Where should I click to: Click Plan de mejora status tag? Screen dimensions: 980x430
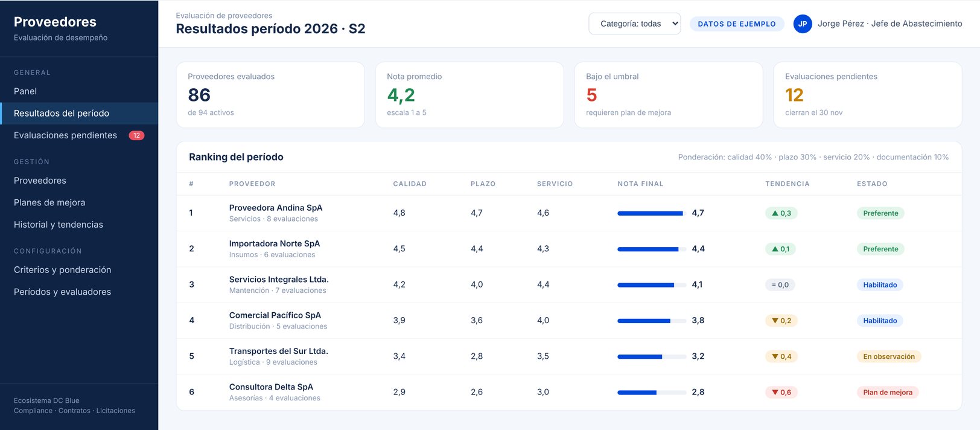(888, 393)
